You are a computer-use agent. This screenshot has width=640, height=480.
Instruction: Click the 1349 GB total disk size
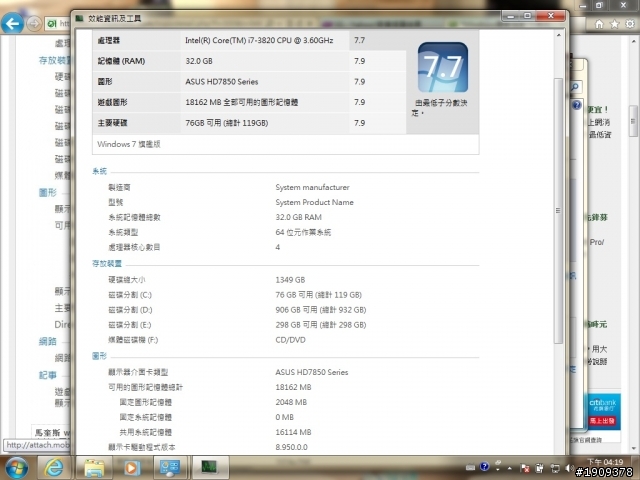point(290,280)
